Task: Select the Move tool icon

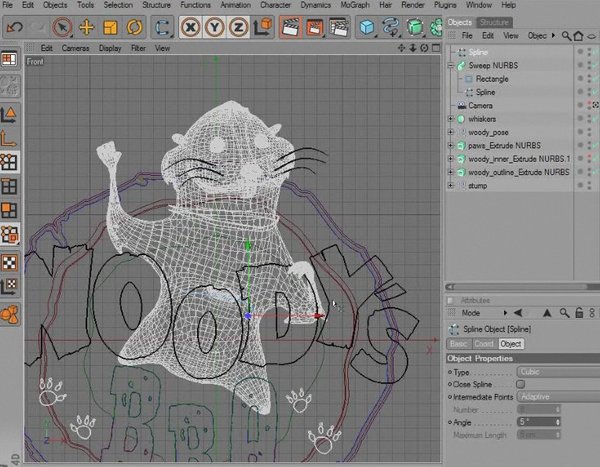Action: tap(87, 27)
